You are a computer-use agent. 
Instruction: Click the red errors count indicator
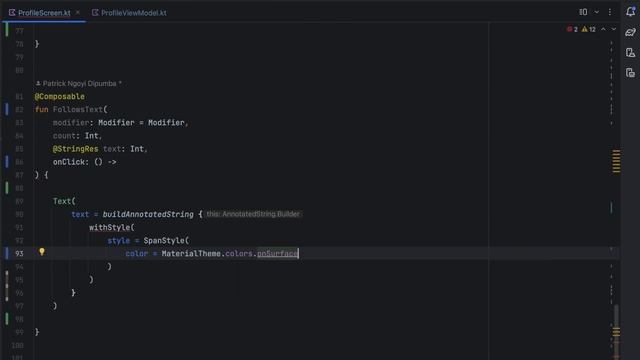click(x=572, y=29)
